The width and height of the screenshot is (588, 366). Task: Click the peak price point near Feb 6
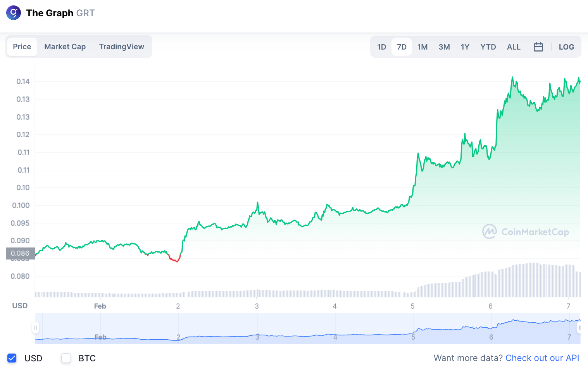pos(512,77)
